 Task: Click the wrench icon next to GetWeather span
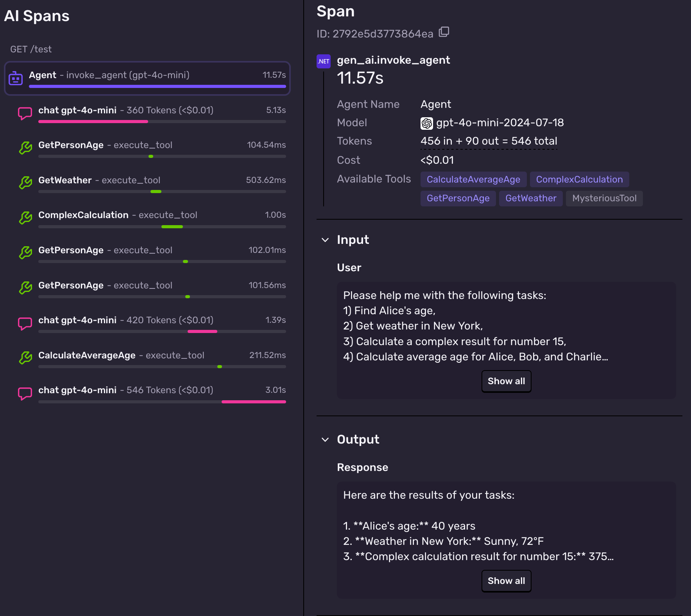[25, 183]
